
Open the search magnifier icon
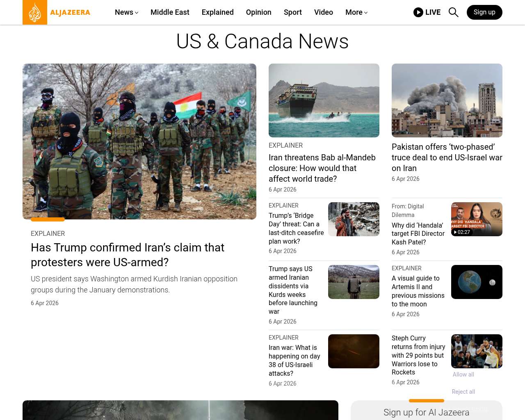click(x=453, y=12)
